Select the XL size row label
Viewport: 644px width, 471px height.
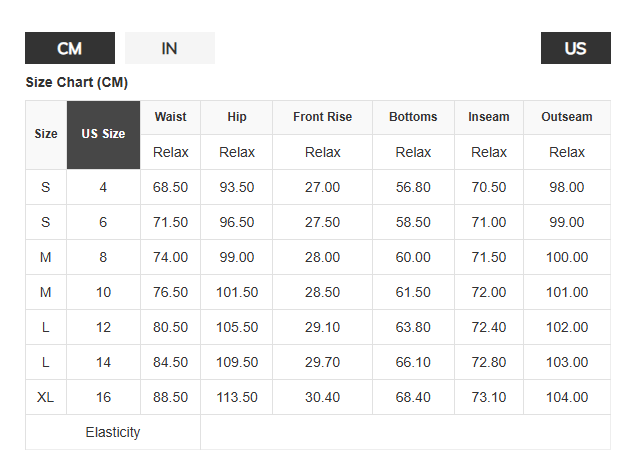46,397
